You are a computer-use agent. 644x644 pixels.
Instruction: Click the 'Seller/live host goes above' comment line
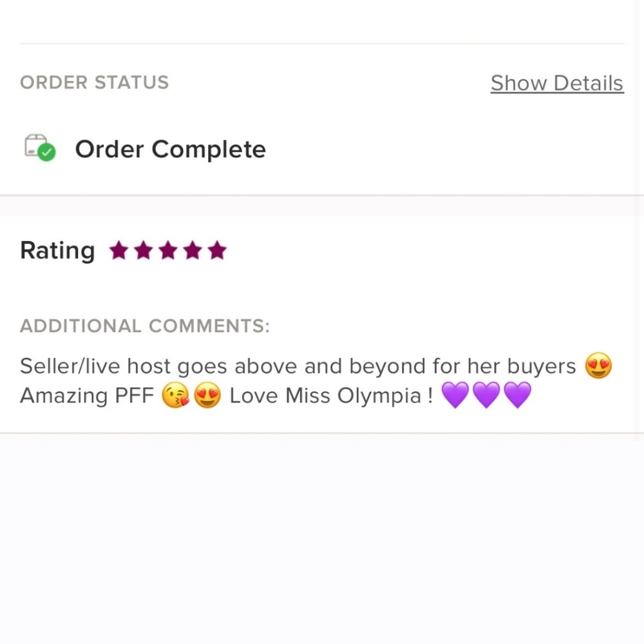[298, 366]
